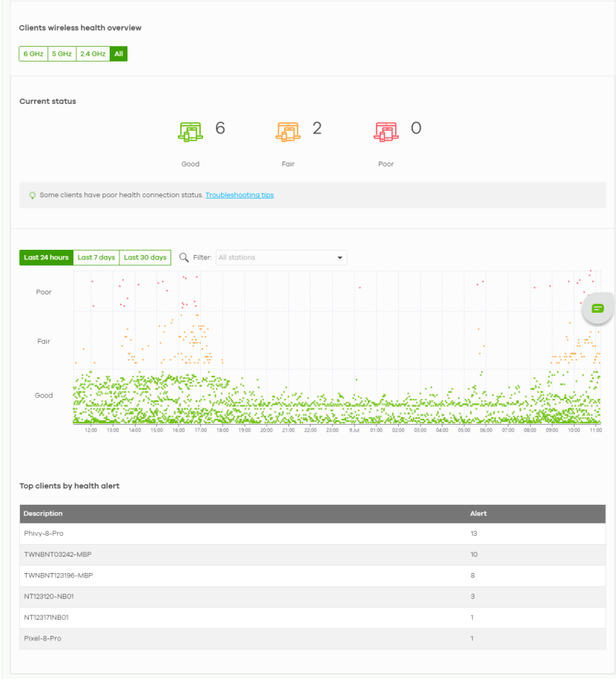Screen dimensions: 616x679
Task: Click the magnifier search icon beside Filter
Action: point(184,258)
